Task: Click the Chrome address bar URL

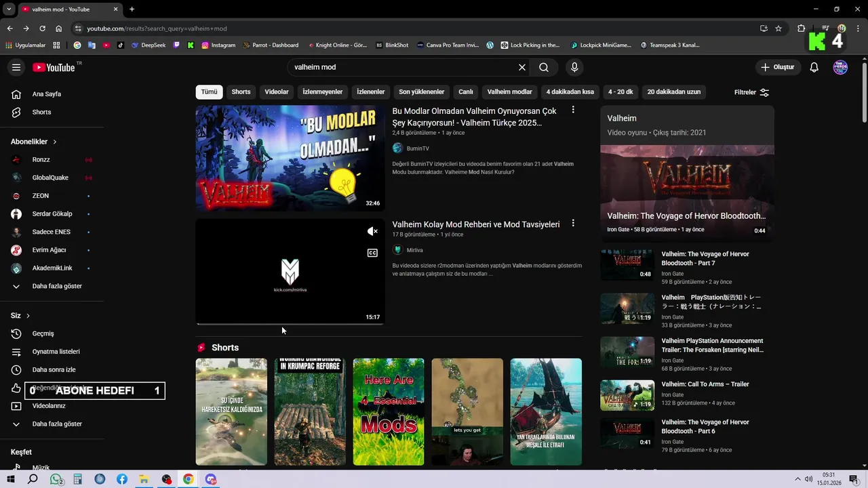Action: coord(157,28)
